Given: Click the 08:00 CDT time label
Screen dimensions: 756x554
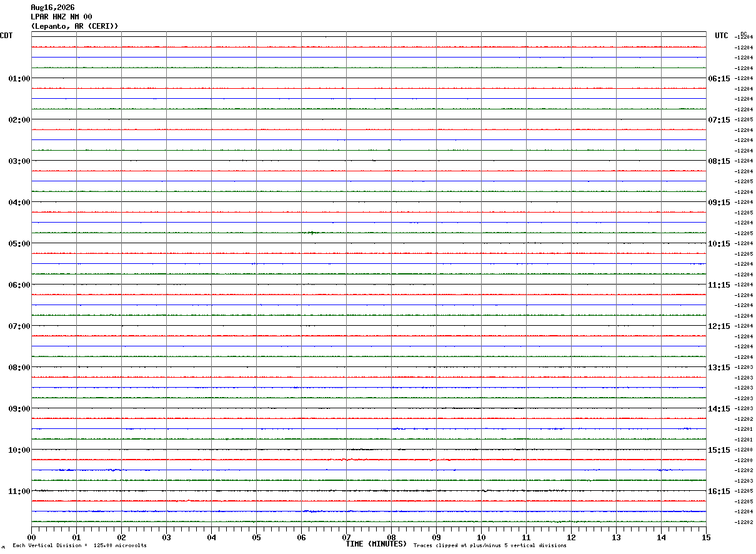Looking at the screenshot, I should click(19, 368).
